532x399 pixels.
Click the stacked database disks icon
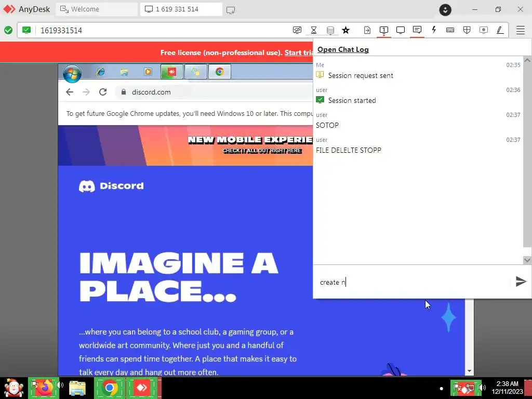click(330, 30)
